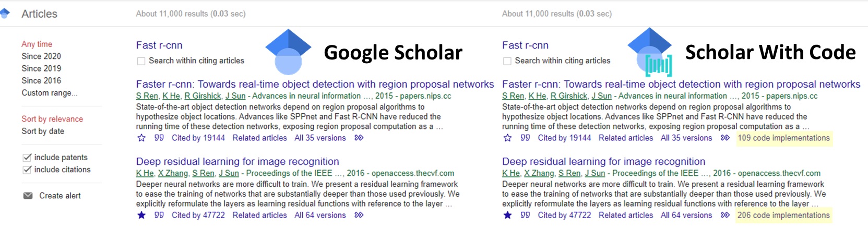Filter results to Since 2019
Image resolution: width=868 pixels, height=227 pixels.
[41, 68]
